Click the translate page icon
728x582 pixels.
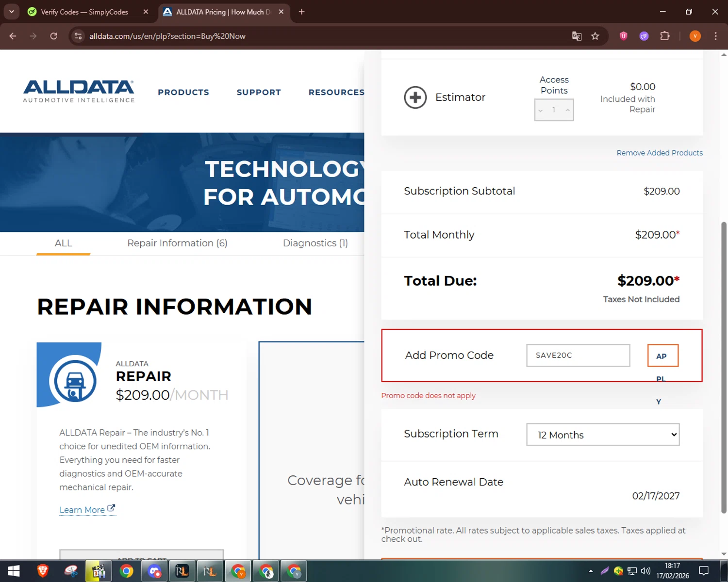tap(577, 36)
